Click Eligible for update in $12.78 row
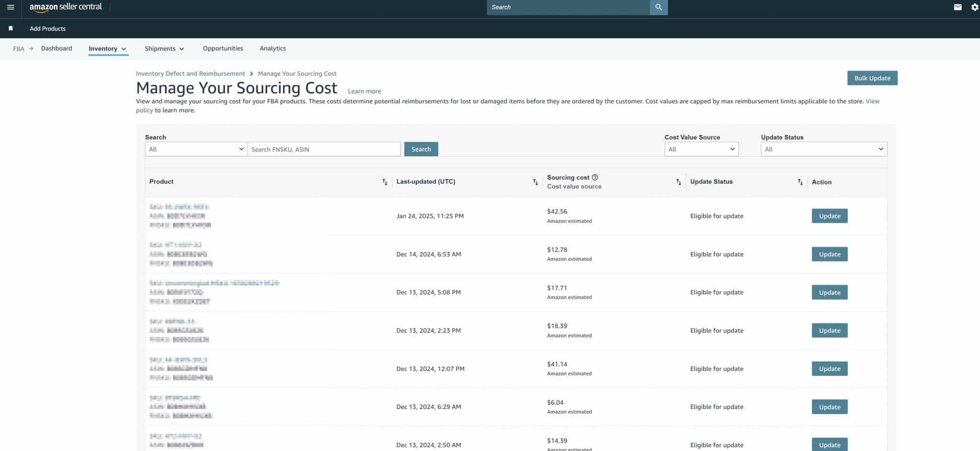Viewport: 980px width, 451px height. pos(717,254)
